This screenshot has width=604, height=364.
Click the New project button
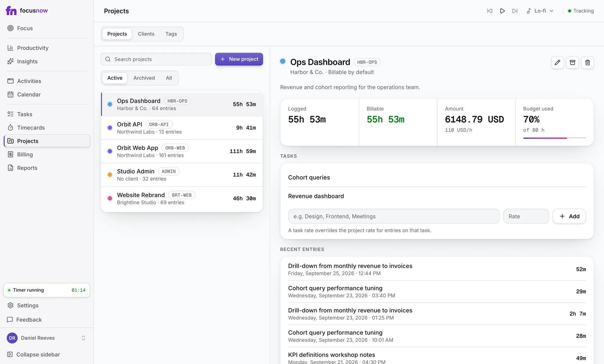239,59
